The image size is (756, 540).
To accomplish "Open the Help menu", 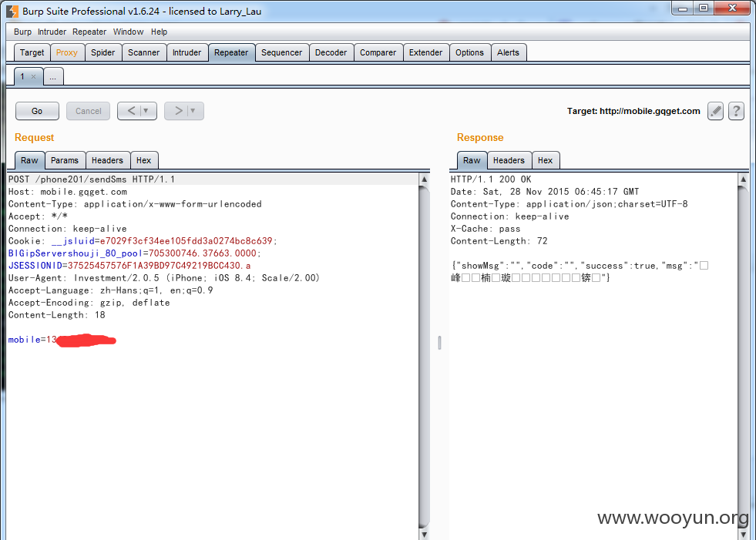I will pos(159,32).
